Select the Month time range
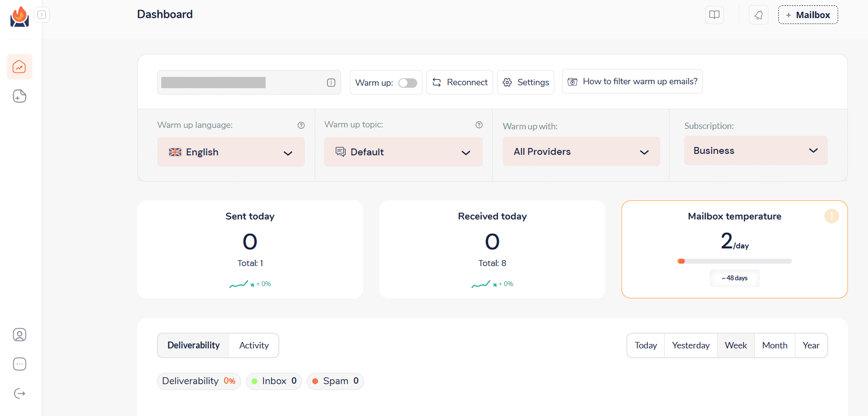This screenshot has width=868, height=416. click(x=774, y=345)
